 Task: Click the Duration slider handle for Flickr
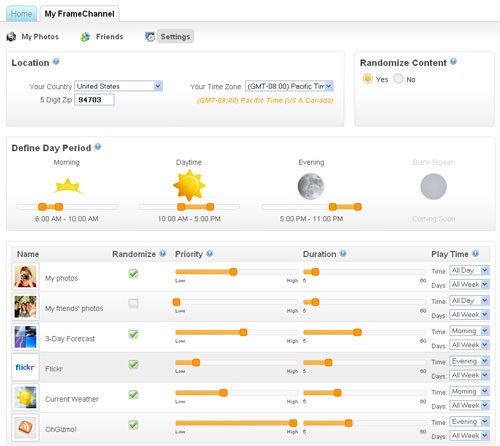[328, 362]
